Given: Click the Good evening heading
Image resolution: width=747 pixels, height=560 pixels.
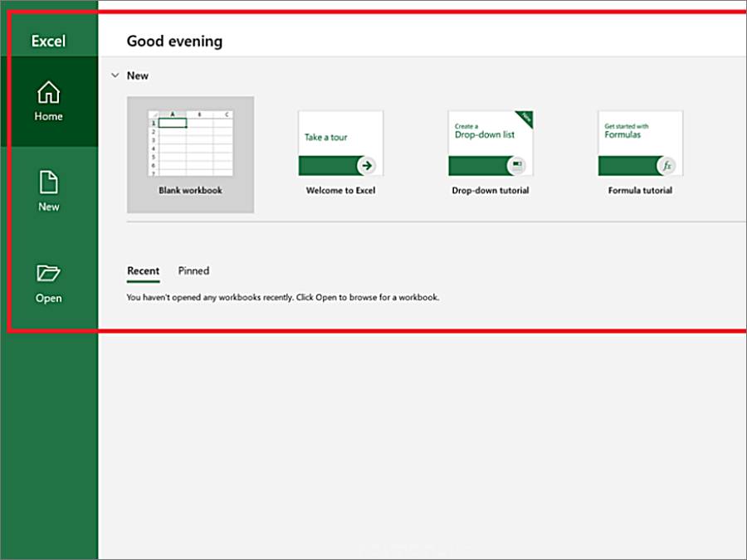Looking at the screenshot, I should [174, 41].
